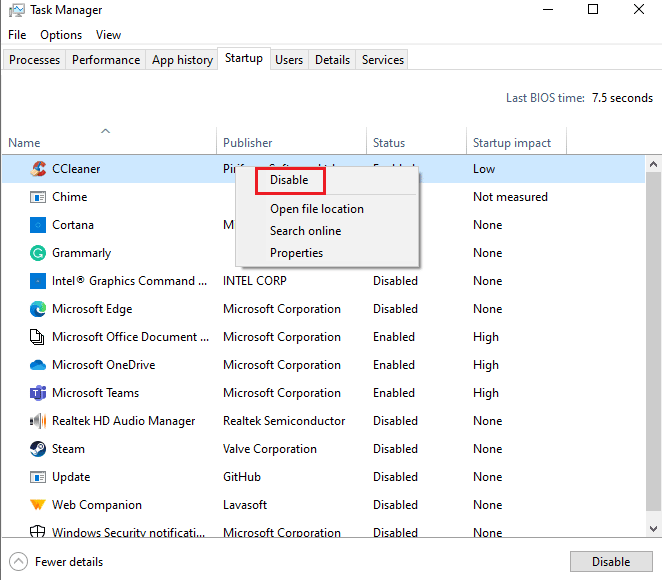The height and width of the screenshot is (580, 662).
Task: Select the Grammarly row name
Action: coord(81,253)
